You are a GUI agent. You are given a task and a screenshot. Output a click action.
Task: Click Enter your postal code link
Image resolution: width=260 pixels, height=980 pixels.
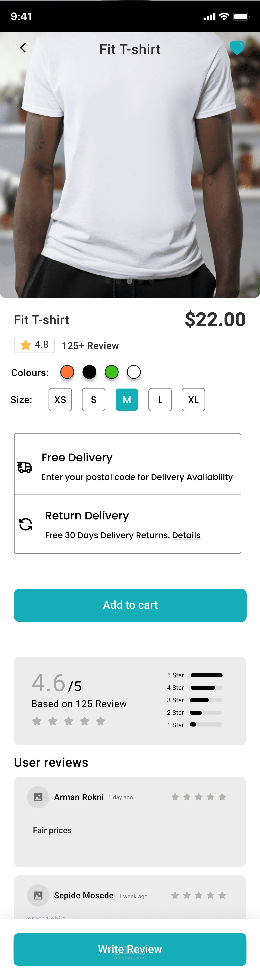click(x=137, y=477)
